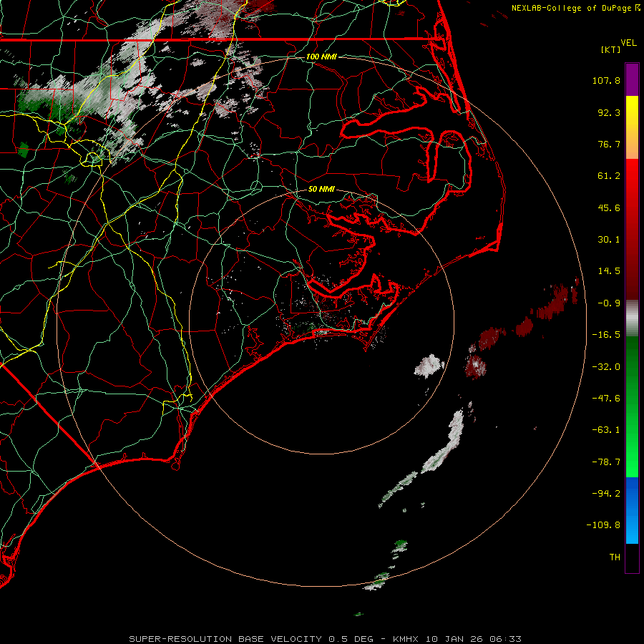
Task: Click the -78.7 scale value
Action: [606, 462]
